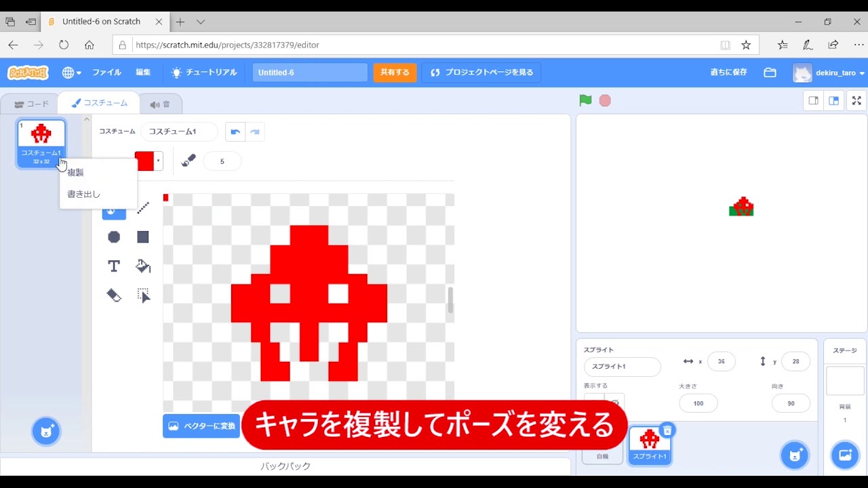This screenshot has width=868, height=488.
Task: Click プロジェクトページを見る button
Action: click(481, 73)
